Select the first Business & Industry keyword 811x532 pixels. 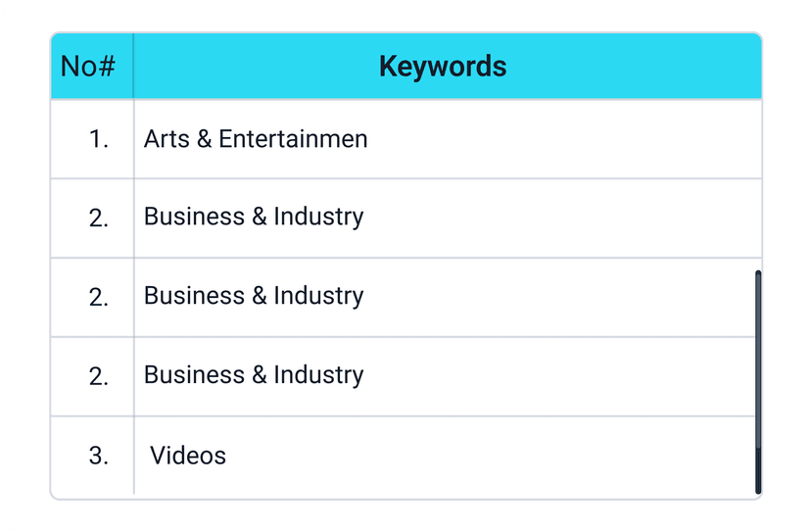point(254,217)
